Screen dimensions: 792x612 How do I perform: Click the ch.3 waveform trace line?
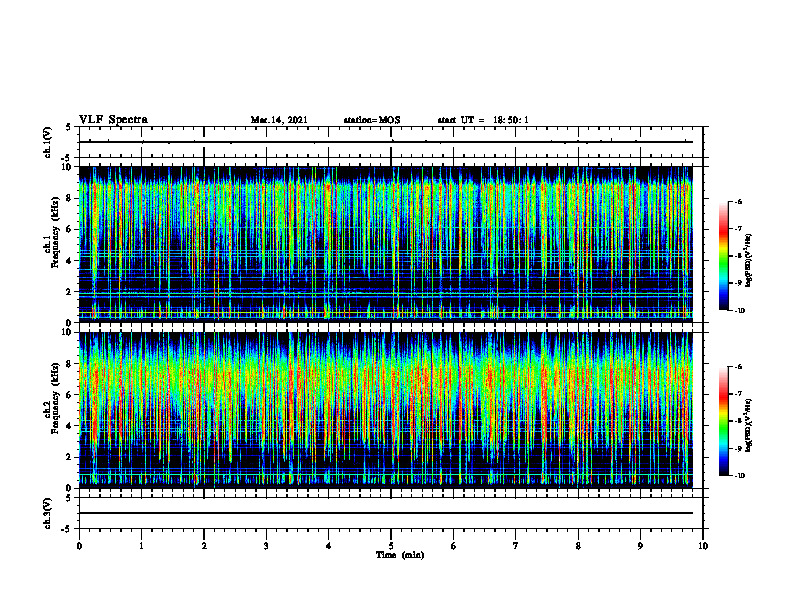386,513
